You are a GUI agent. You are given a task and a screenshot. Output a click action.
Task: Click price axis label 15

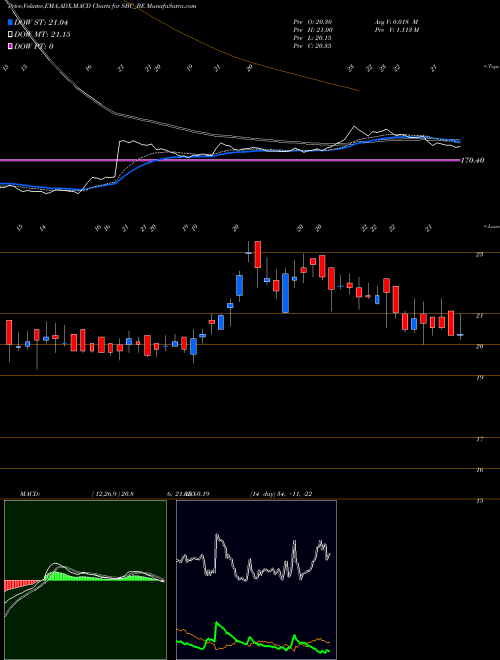(x=479, y=501)
